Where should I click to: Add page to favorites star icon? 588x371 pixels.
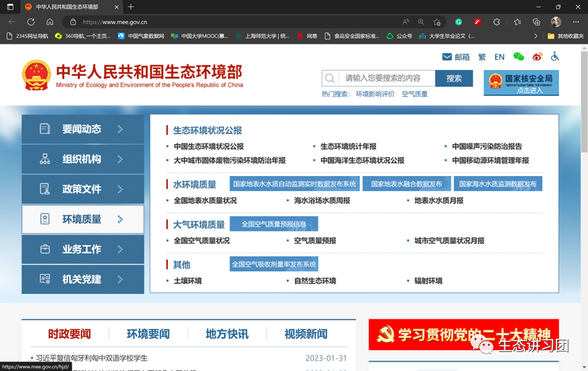coord(436,22)
